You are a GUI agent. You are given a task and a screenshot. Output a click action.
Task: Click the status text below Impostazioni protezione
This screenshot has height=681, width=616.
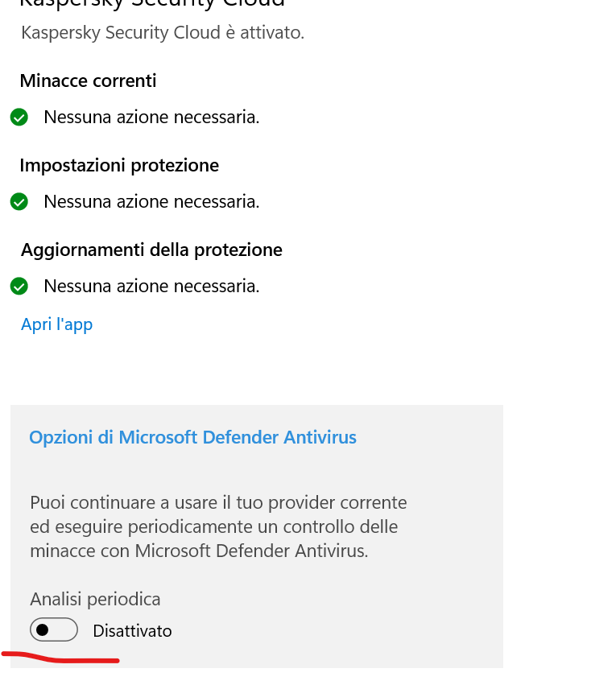(x=151, y=201)
